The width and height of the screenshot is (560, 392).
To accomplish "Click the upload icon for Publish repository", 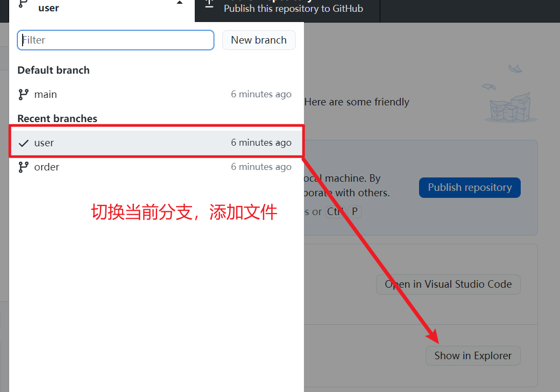I will tap(210, 3).
